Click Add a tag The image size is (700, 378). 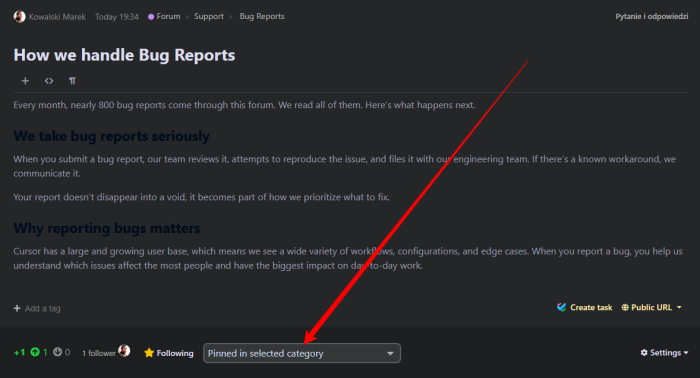point(37,308)
